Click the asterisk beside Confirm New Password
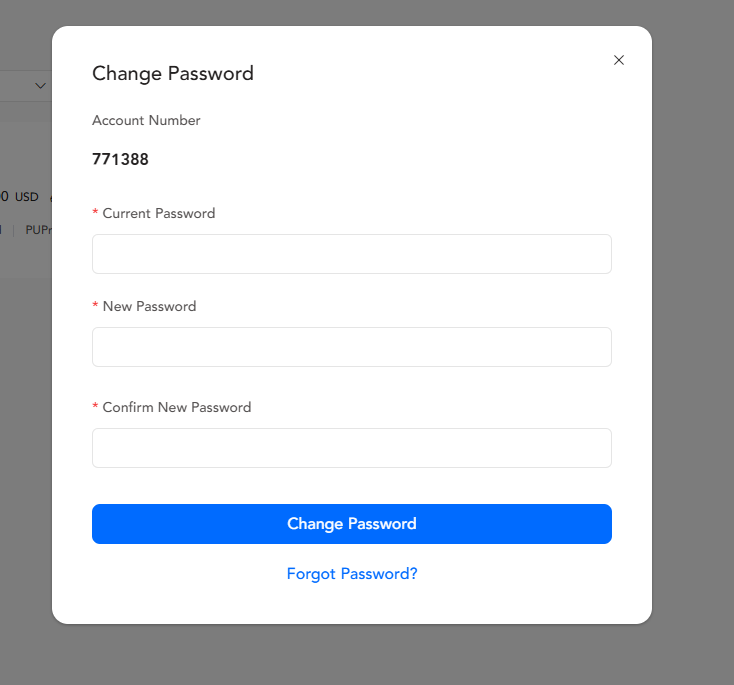This screenshot has height=685, width=734. point(95,408)
